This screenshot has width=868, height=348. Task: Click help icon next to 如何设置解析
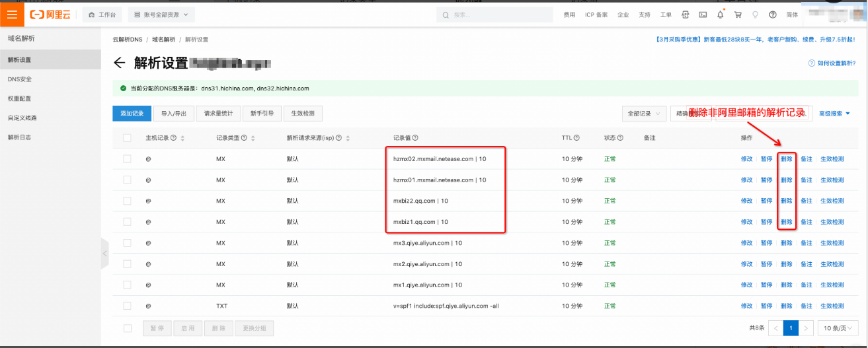pyautogui.click(x=811, y=63)
